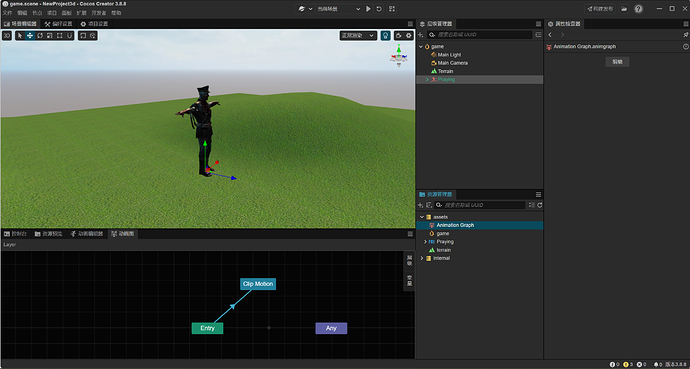690x369 pixels.
Task: Toggle pivot/center gizmo position icon
Action: coord(83,36)
